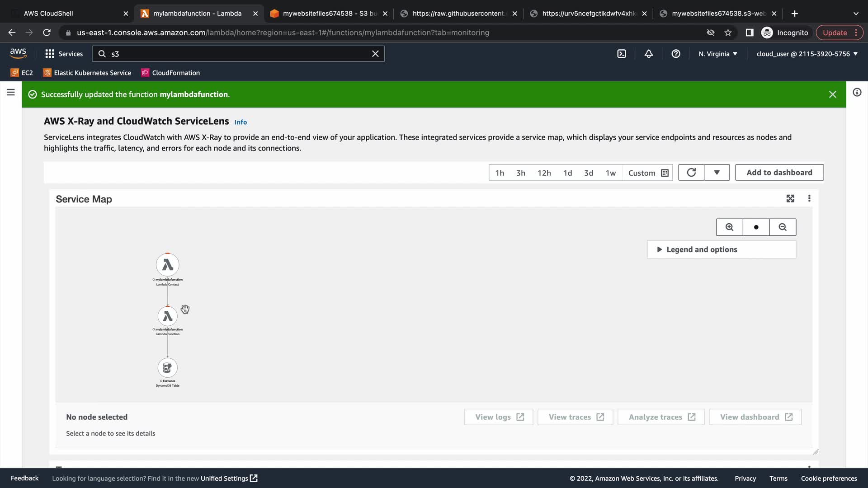Open Service Map three-dot options menu
This screenshot has height=488, width=868.
[809, 198]
